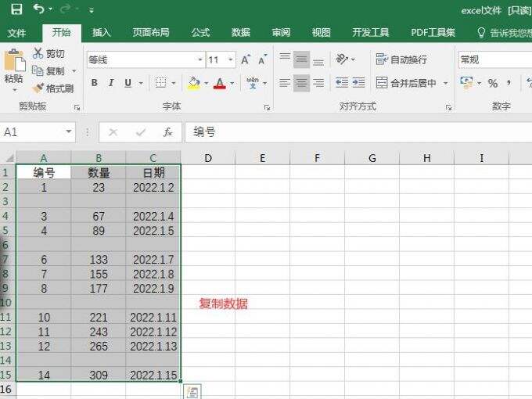This screenshot has height=399, width=532.
Task: Open the font size dropdown
Action: [x=231, y=59]
